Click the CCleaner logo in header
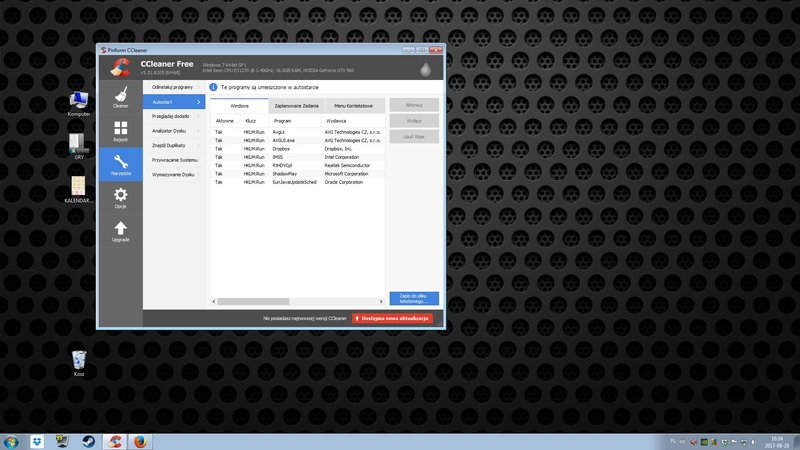The image size is (800, 450). pos(120,67)
